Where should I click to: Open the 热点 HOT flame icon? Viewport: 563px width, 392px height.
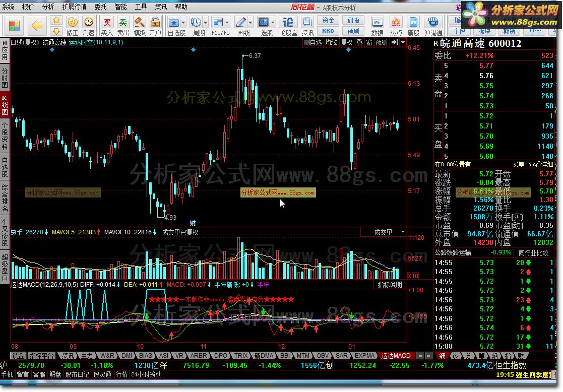tap(396, 22)
